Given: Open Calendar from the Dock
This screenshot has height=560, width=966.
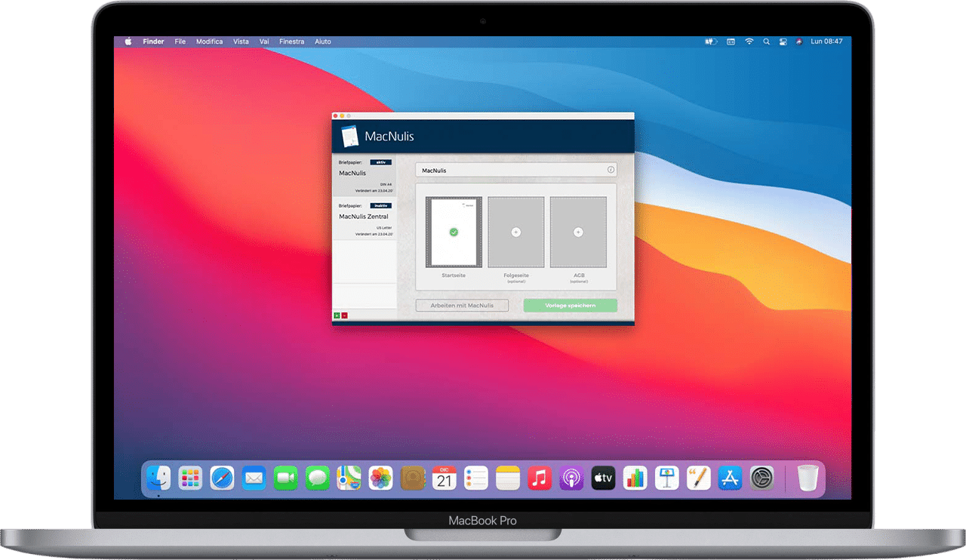Looking at the screenshot, I should click(x=445, y=478).
